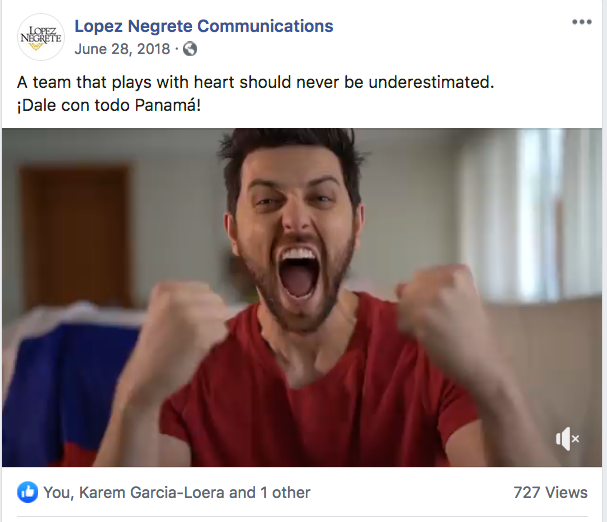Image resolution: width=607 pixels, height=522 pixels.
Task: Click "You" in the likes summary
Action: (x=57, y=493)
